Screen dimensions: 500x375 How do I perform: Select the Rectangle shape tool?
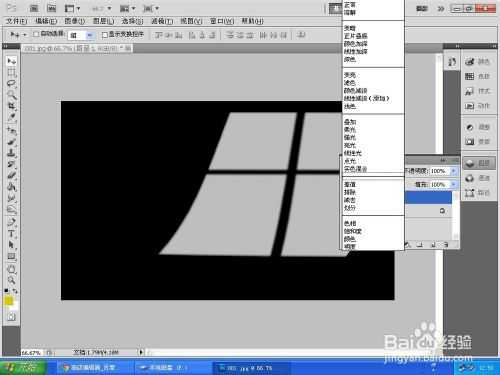pyautogui.click(x=11, y=256)
